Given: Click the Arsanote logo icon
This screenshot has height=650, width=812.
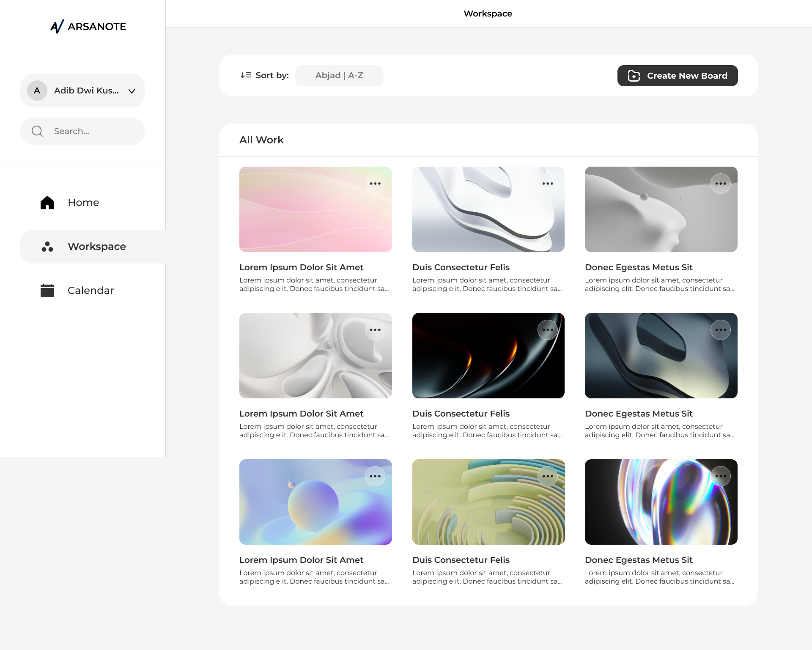Looking at the screenshot, I should [57, 26].
